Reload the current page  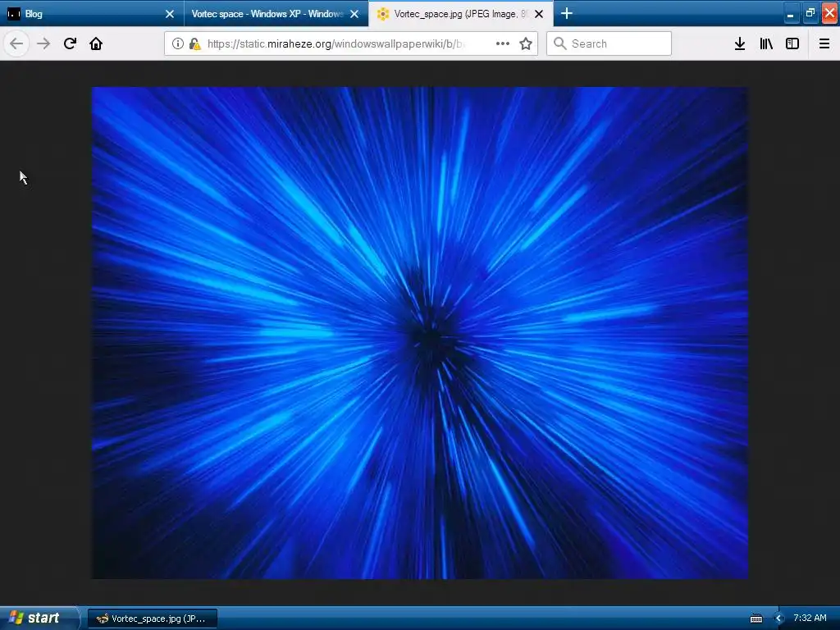(70, 44)
